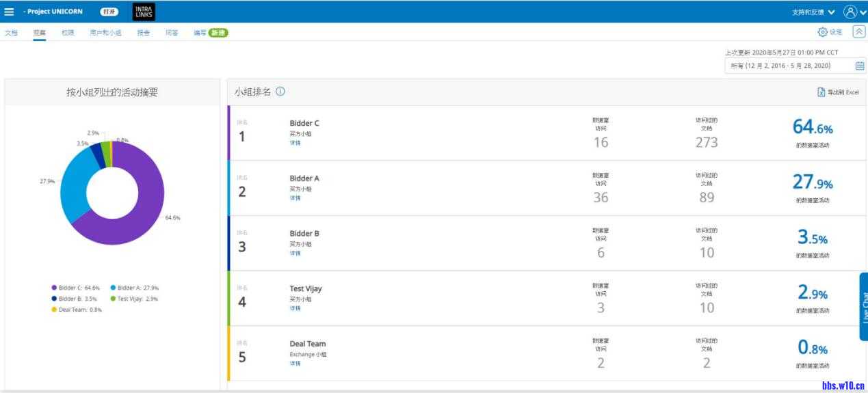Screen dimensions: 868x393
Task: Expand the arrow next to user avatar
Action: (x=863, y=12)
